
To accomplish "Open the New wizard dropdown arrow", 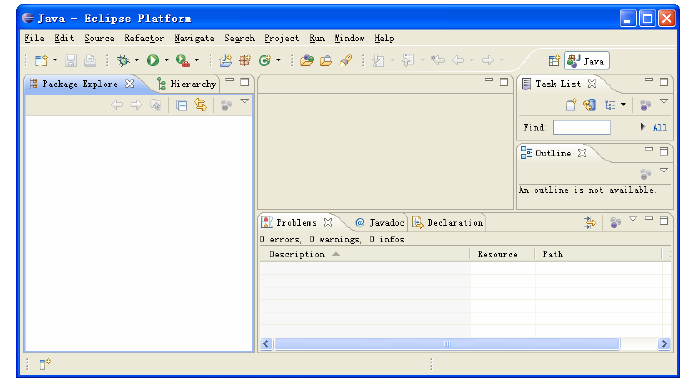I will [x=55, y=60].
